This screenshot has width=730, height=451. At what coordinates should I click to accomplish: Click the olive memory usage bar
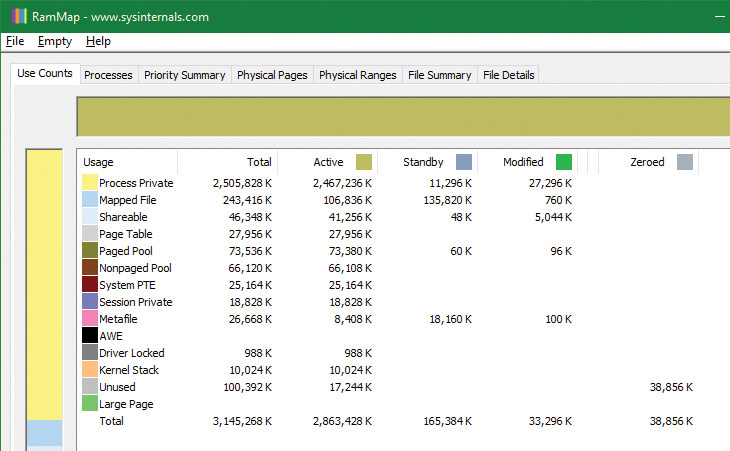click(400, 117)
